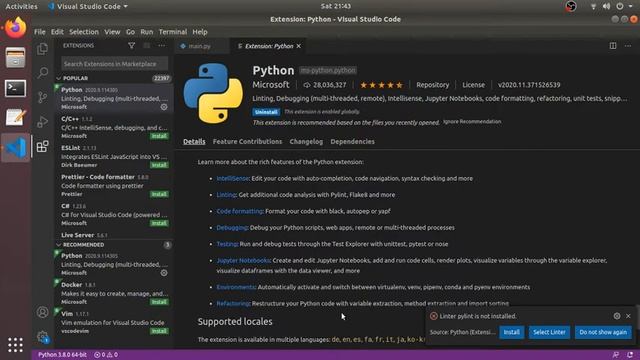This screenshot has width=640, height=360.
Task: Open the Run and Debug view
Action: (x=42, y=122)
